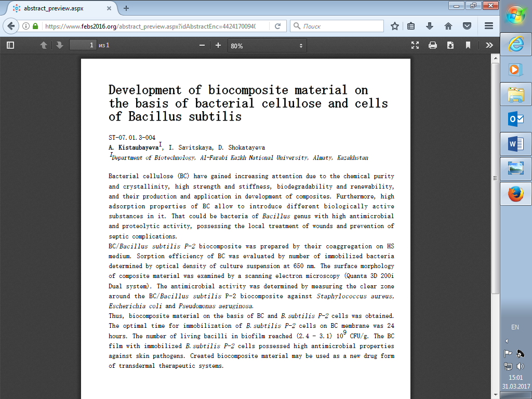Go to previous page in PDF

coord(44,46)
